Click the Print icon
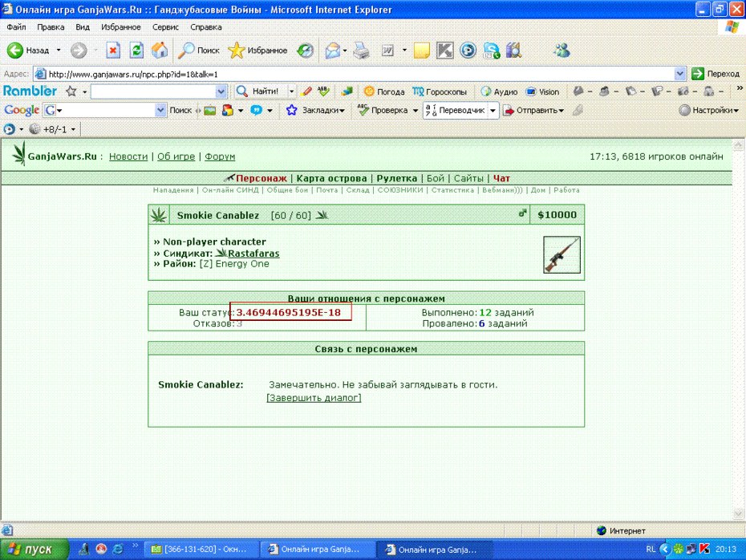The image size is (746, 560). click(361, 51)
